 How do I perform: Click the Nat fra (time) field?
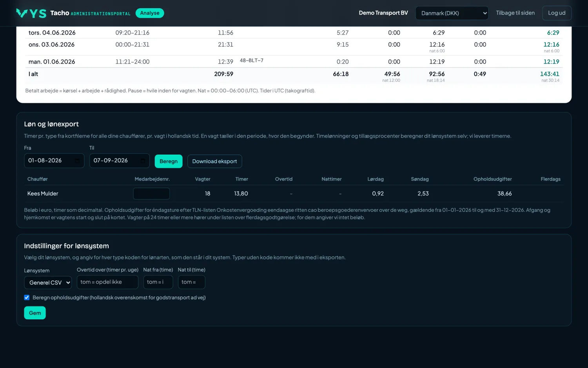coord(158,282)
